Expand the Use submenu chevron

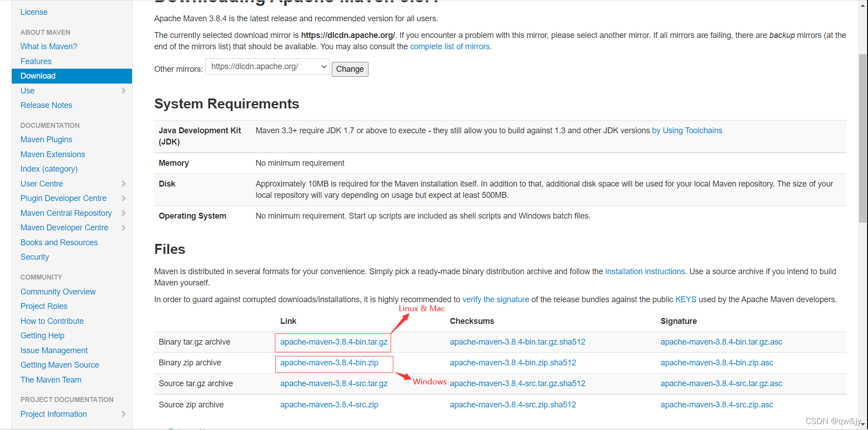point(123,91)
